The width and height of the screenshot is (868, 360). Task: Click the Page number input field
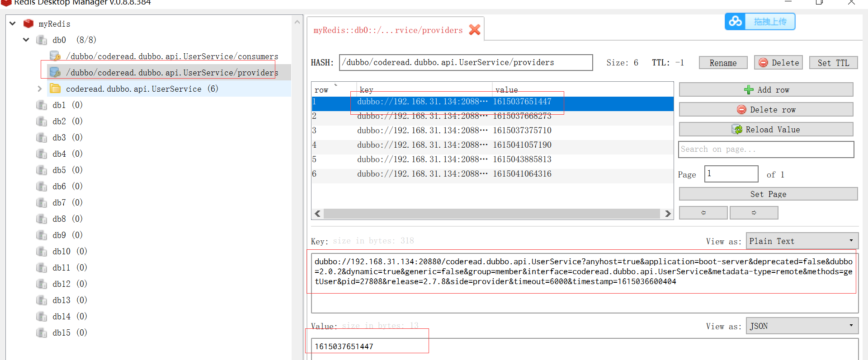pos(731,174)
